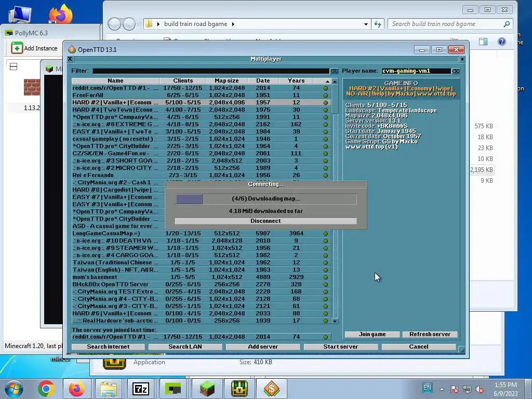Select server Taiwan (Traditional Chinese
The height and width of the screenshot is (399, 532).
[201, 262]
